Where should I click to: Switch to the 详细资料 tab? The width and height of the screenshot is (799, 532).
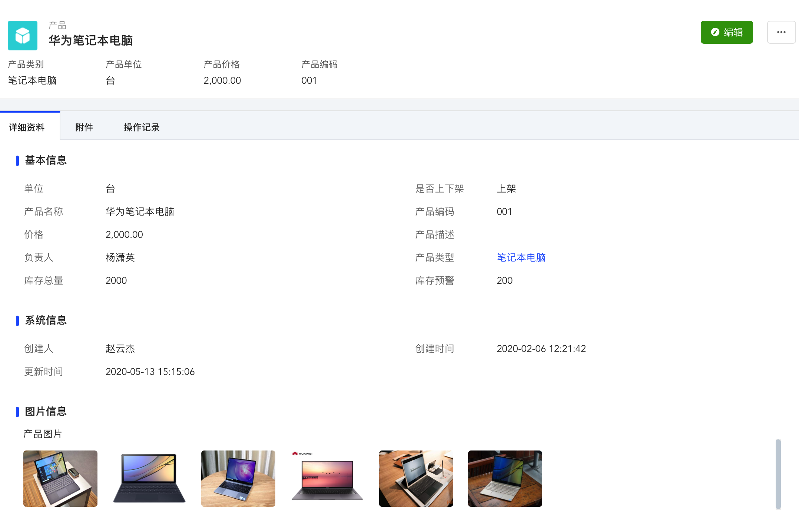tap(27, 127)
